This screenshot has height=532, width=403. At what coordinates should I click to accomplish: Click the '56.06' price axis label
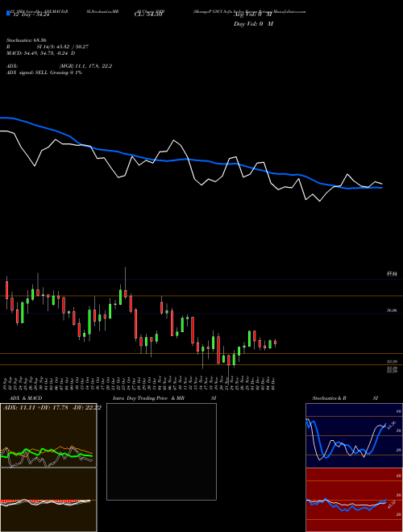pos(392,310)
